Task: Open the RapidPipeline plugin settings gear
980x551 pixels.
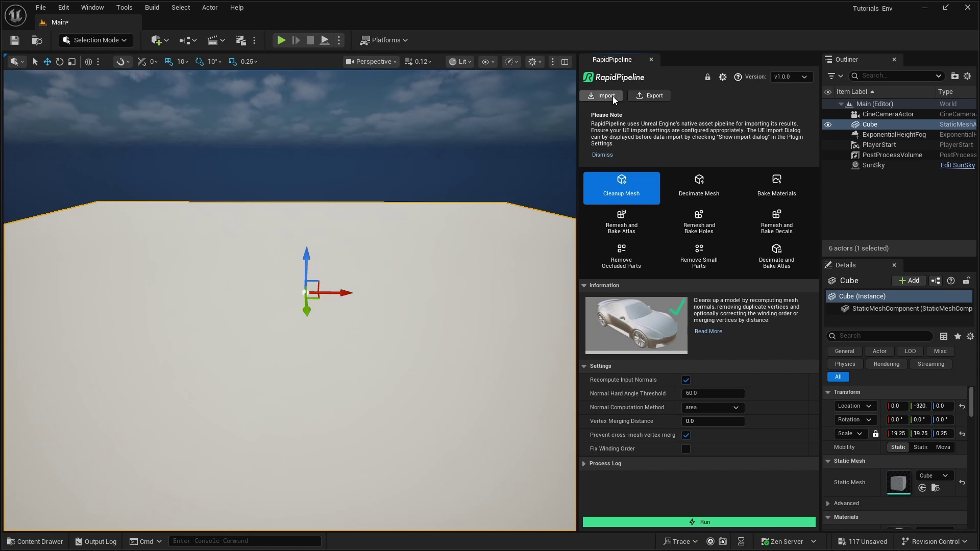Action: tap(723, 77)
